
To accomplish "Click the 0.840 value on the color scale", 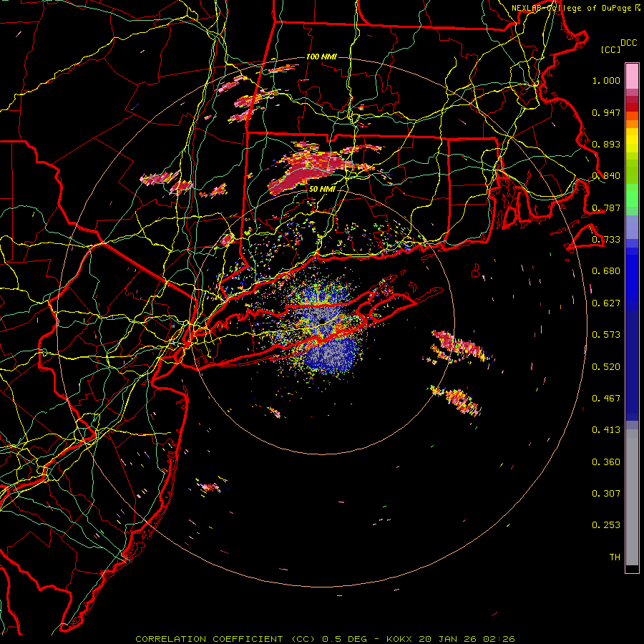I will click(x=606, y=176).
